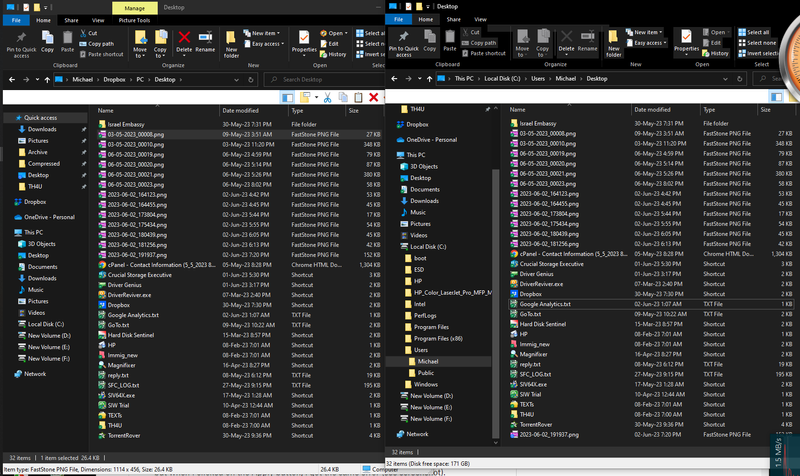Click Pin to Quick access in right window
Image resolution: width=800 pixels, height=476 pixels.
tap(404, 44)
